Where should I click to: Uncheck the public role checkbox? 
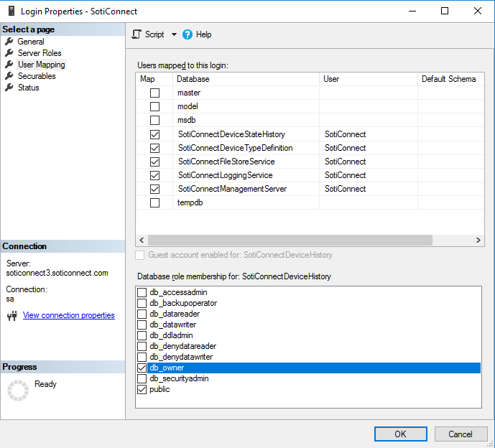coord(142,389)
